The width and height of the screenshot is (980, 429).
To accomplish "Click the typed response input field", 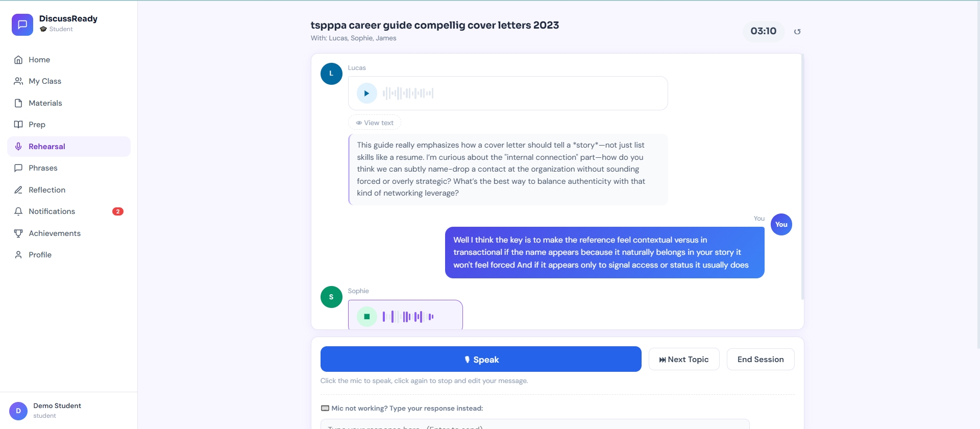I will 534,425.
